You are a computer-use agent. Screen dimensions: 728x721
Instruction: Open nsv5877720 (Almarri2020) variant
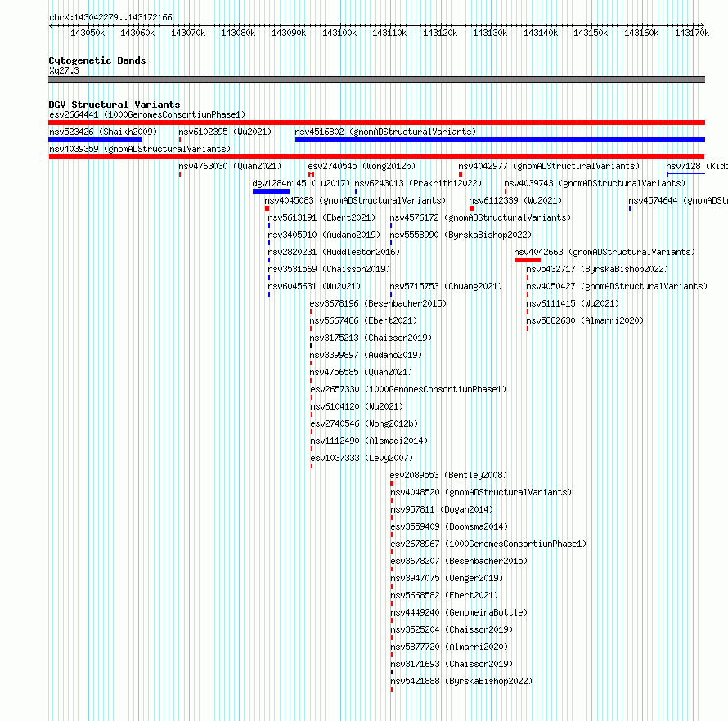(x=449, y=647)
